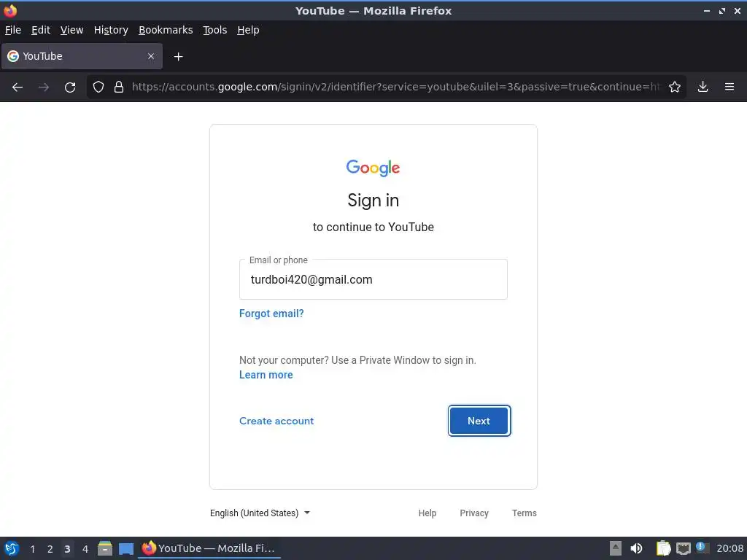747x560 pixels.
Task: Close the YouTube tab
Action: (x=151, y=56)
